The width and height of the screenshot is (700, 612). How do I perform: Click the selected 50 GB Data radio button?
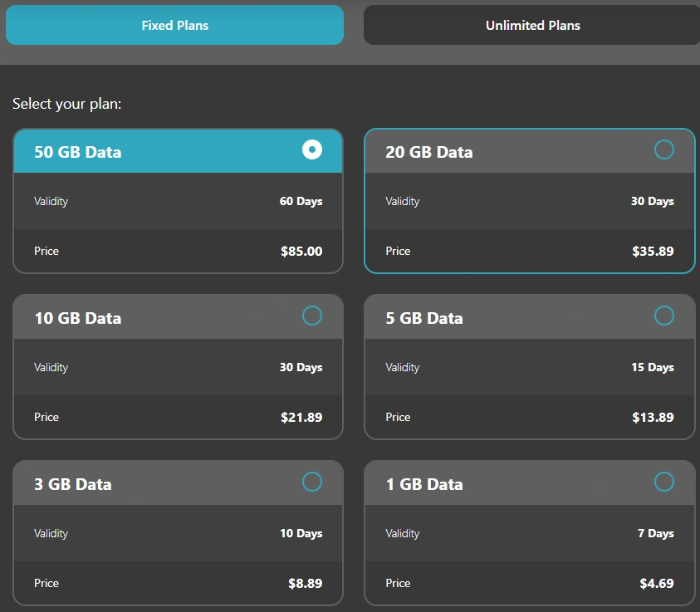pos(312,149)
